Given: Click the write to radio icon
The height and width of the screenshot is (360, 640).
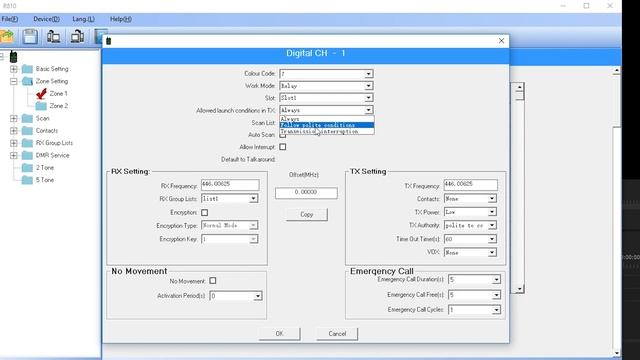Looking at the screenshot, I should tap(77, 37).
